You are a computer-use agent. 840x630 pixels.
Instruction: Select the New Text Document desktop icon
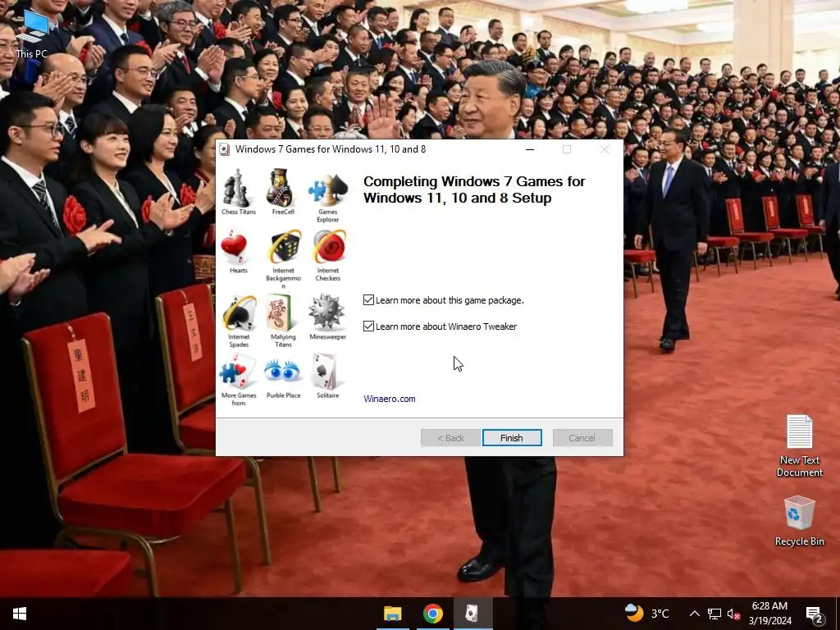pyautogui.click(x=799, y=445)
